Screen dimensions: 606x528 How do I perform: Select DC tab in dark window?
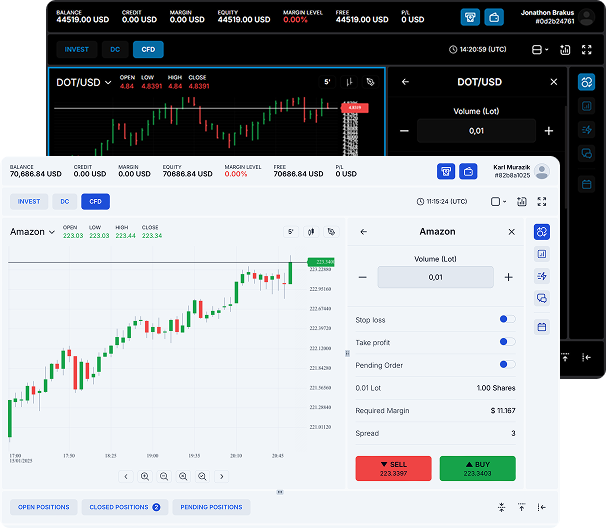pyautogui.click(x=115, y=49)
